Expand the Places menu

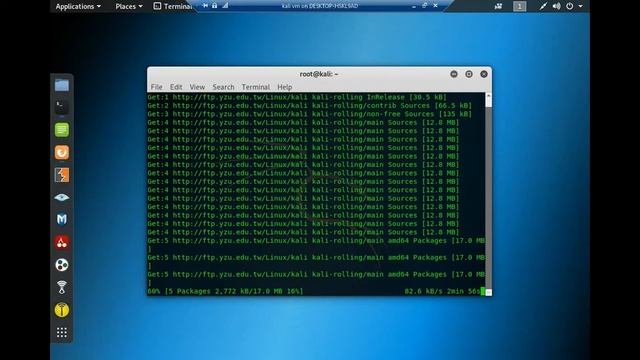pyautogui.click(x=129, y=7)
